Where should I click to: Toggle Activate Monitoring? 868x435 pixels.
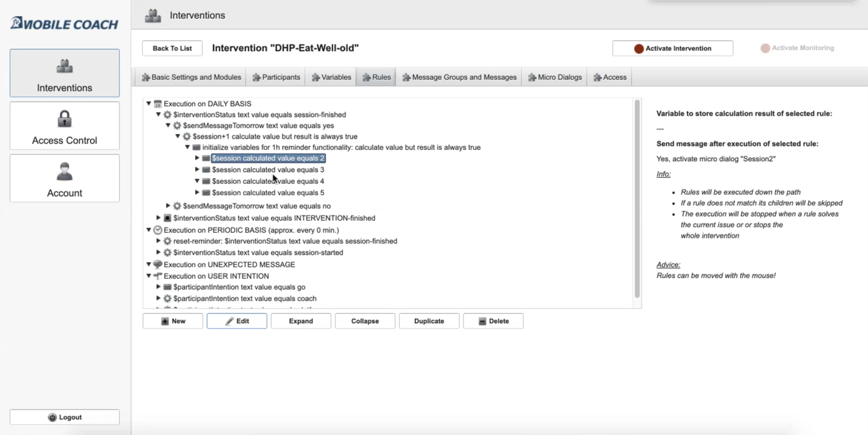coord(797,48)
